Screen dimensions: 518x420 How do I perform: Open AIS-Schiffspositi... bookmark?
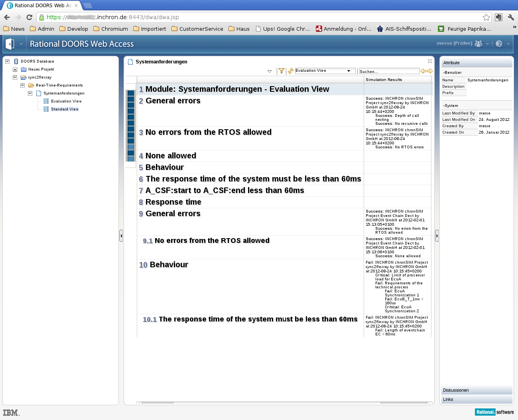(x=404, y=29)
